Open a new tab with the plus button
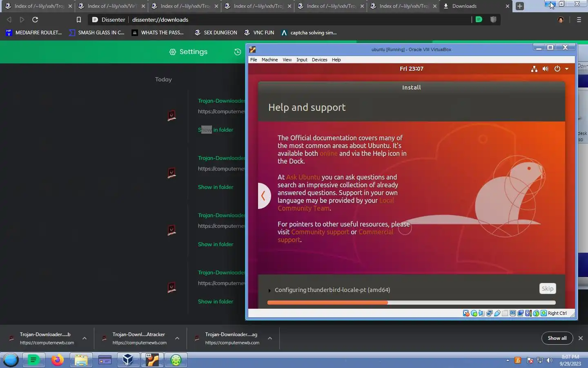Image resolution: width=588 pixels, height=368 pixels. click(x=519, y=6)
